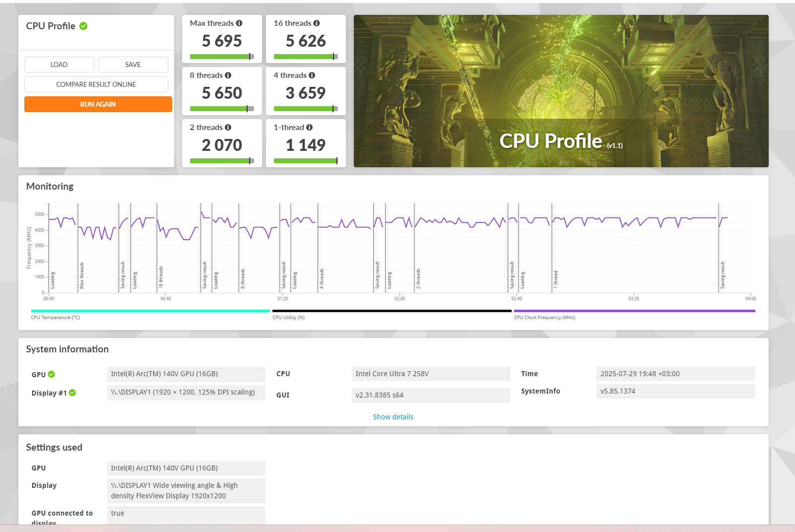The height and width of the screenshot is (532, 795).
Task: Click the 2 threads score 2 070
Action: click(x=222, y=145)
